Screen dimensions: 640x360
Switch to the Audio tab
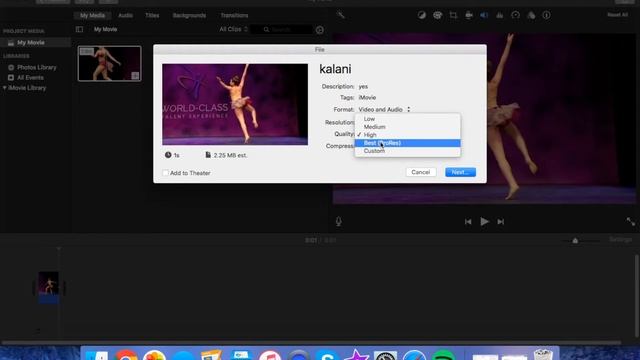(x=125, y=16)
